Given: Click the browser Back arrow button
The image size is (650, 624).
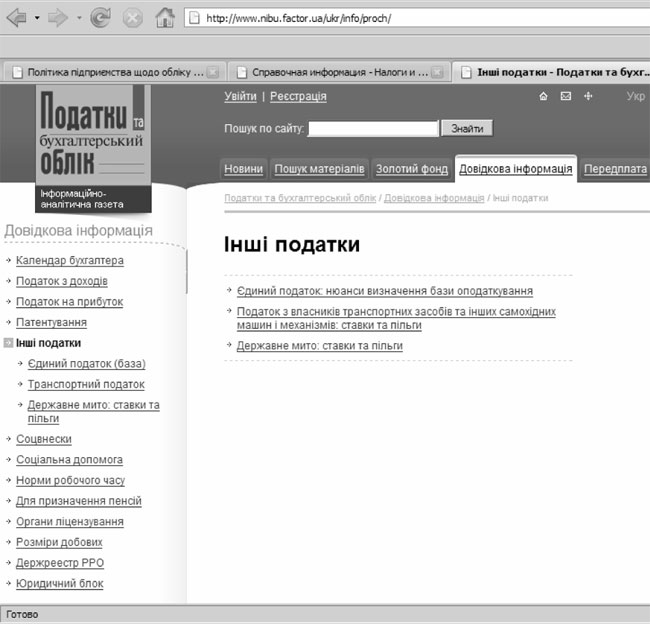Looking at the screenshot, I should pos(17,18).
